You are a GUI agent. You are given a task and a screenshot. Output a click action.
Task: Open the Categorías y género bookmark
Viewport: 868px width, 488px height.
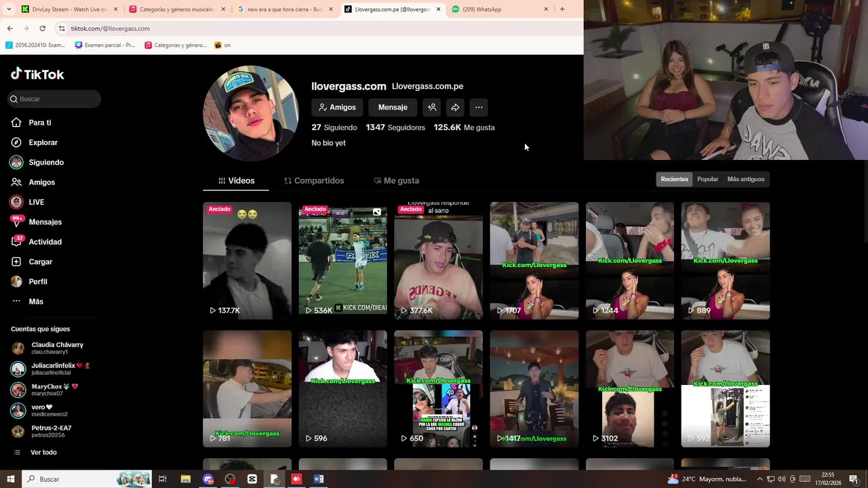(176, 45)
